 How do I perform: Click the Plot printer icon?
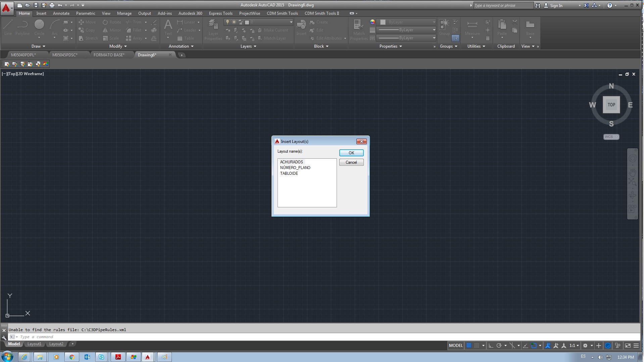[x=52, y=5]
